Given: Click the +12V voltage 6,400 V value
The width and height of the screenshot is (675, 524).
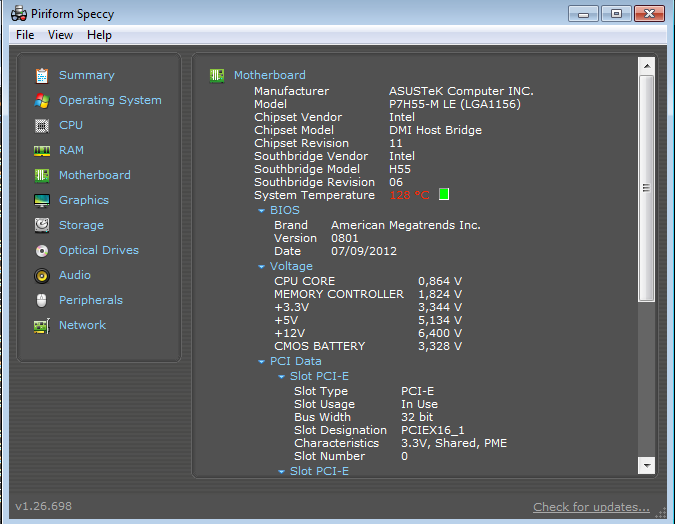Looking at the screenshot, I should [x=440, y=333].
